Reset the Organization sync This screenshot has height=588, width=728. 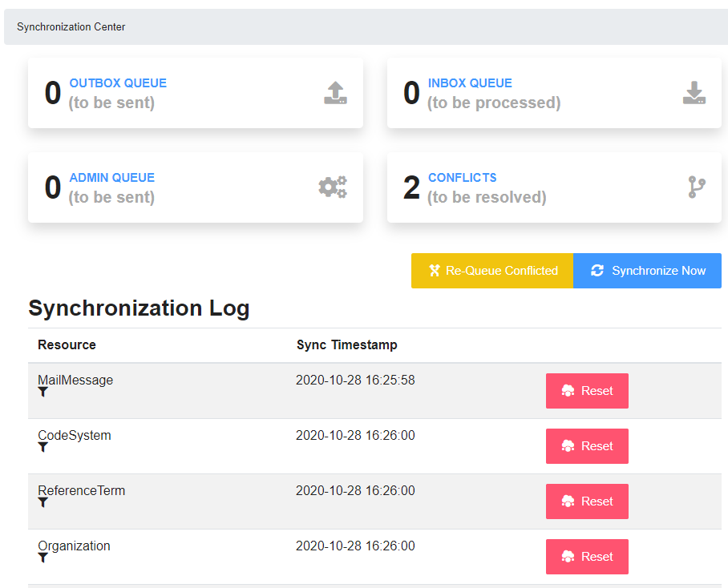click(587, 557)
